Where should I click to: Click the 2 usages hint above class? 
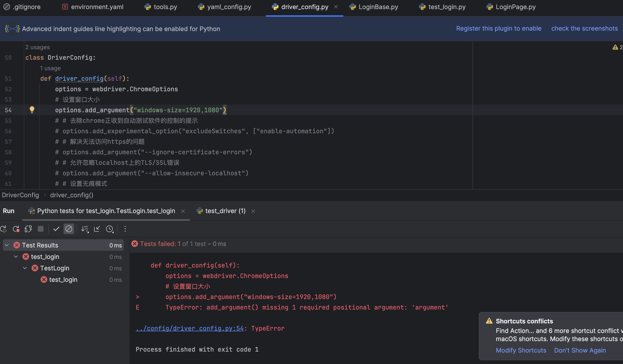click(x=38, y=47)
